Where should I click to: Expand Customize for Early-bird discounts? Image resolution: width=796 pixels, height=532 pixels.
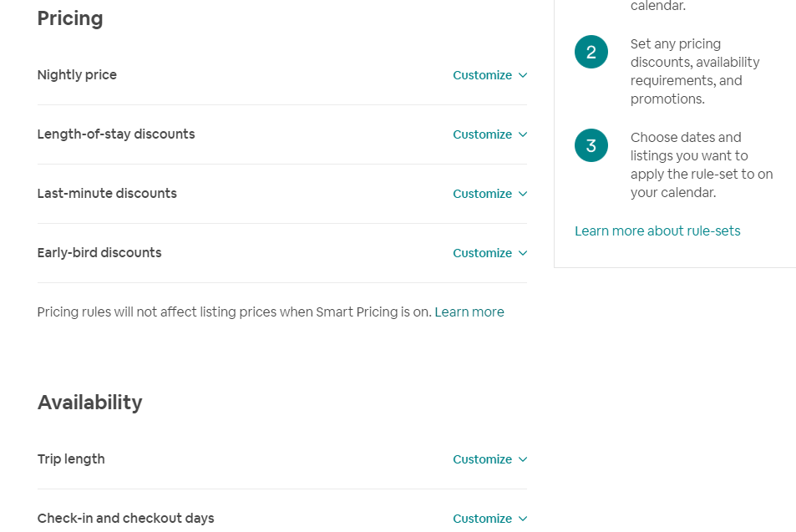pos(482,253)
